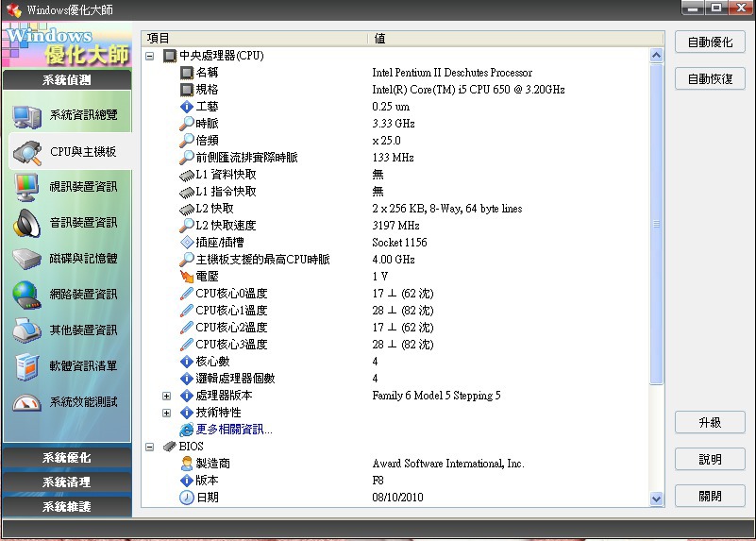Image resolution: width=756 pixels, height=541 pixels.
Task: Open 其他裝置資訊 printer icon
Action: (x=26, y=330)
